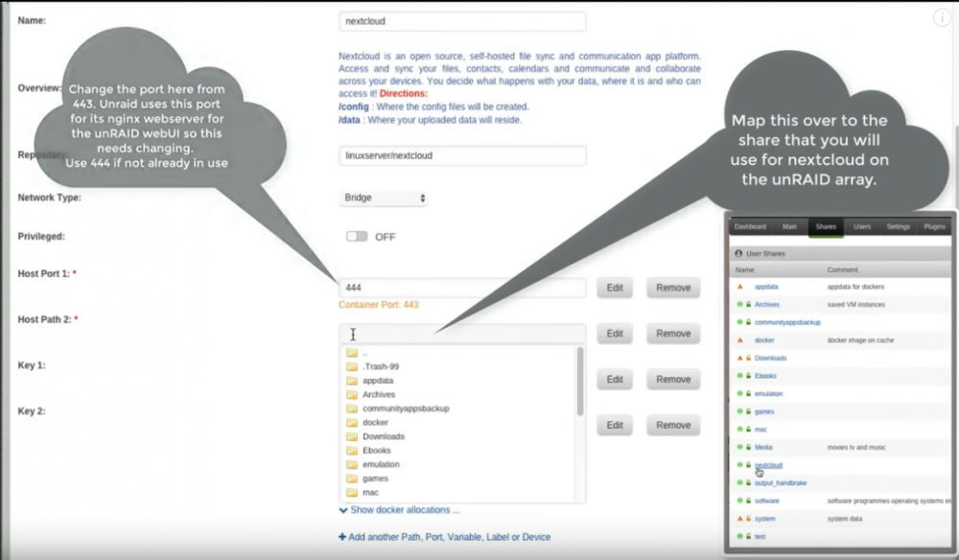Click the folder icon beside docker in the path browser
This screenshot has width=959, height=560.
[x=352, y=423]
